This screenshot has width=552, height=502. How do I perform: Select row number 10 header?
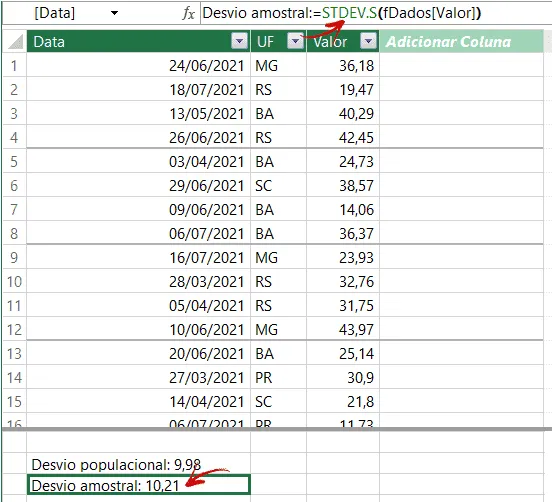pos(14,282)
